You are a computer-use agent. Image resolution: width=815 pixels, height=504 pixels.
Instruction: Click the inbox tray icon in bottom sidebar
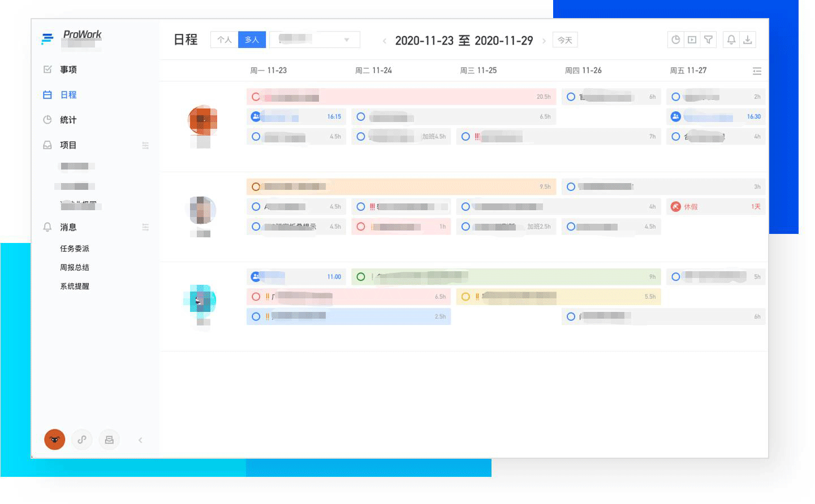click(109, 440)
